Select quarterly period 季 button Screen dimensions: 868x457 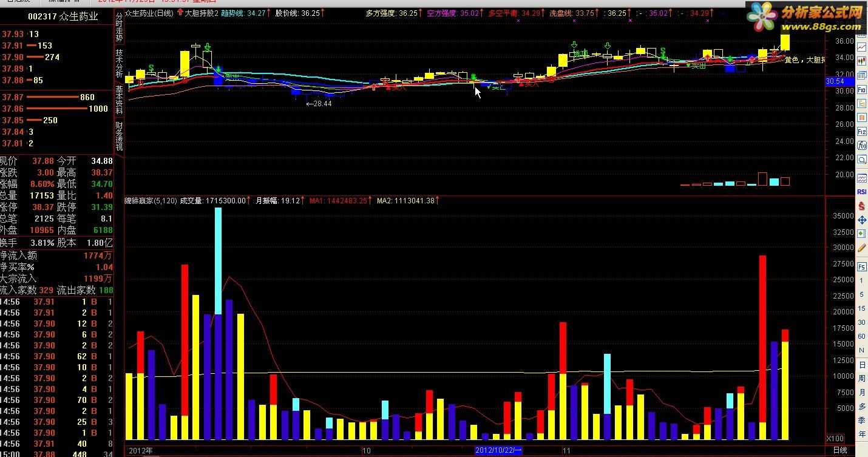861,421
